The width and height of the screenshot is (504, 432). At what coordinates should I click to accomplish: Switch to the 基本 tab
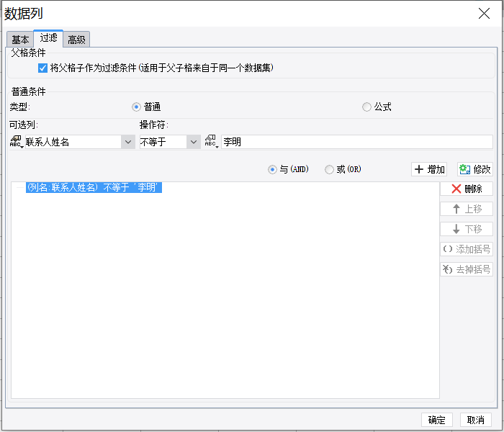coord(20,40)
